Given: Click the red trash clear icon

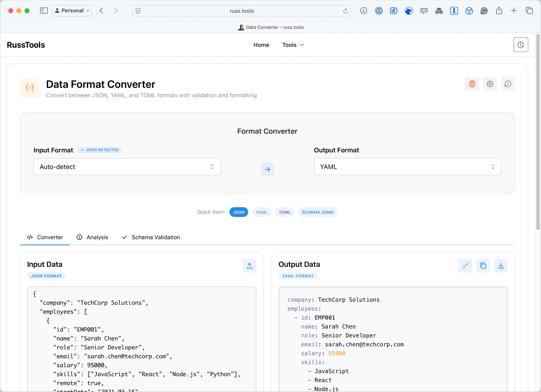Looking at the screenshot, I should click(x=472, y=84).
